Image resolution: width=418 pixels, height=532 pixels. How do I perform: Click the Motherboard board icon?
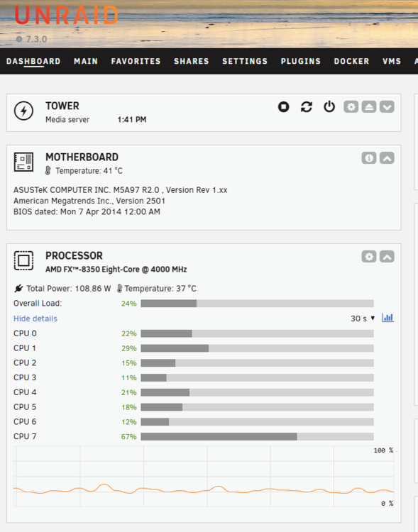click(23, 162)
